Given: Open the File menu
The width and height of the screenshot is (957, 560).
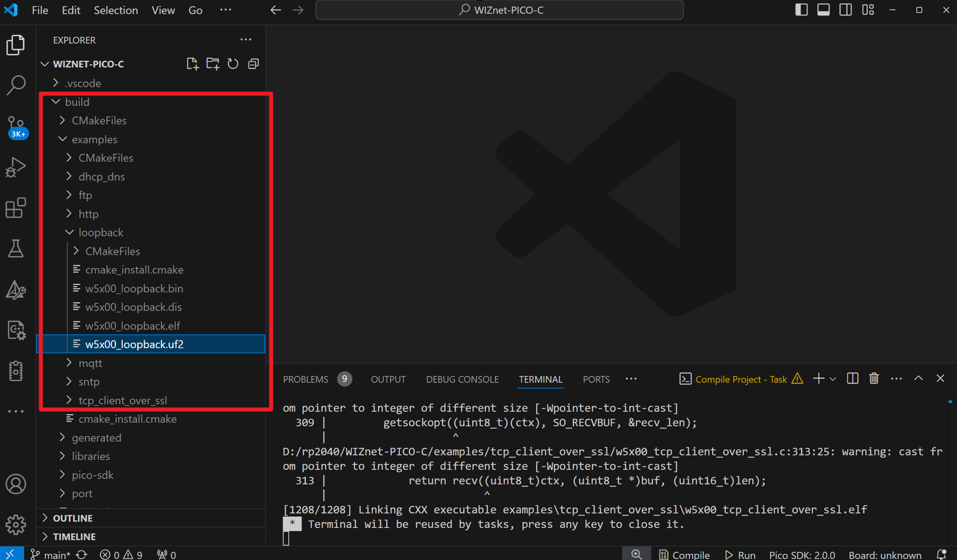Looking at the screenshot, I should (40, 10).
